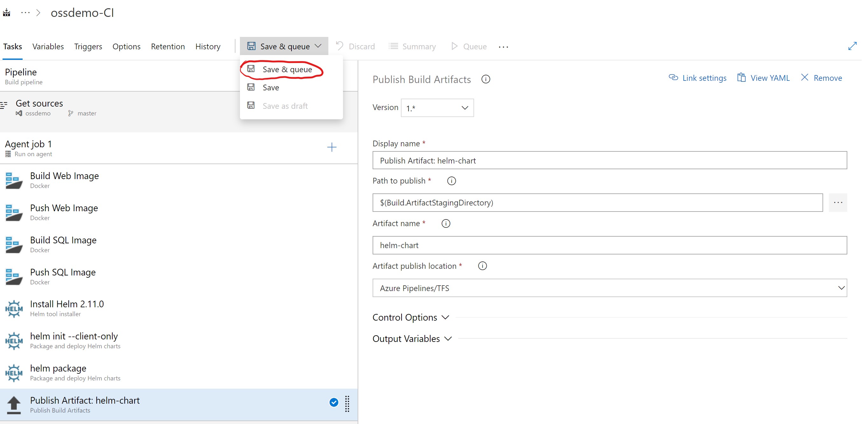Open the Artifact publish location dropdown
Image resolution: width=868 pixels, height=424 pixels.
coord(609,288)
